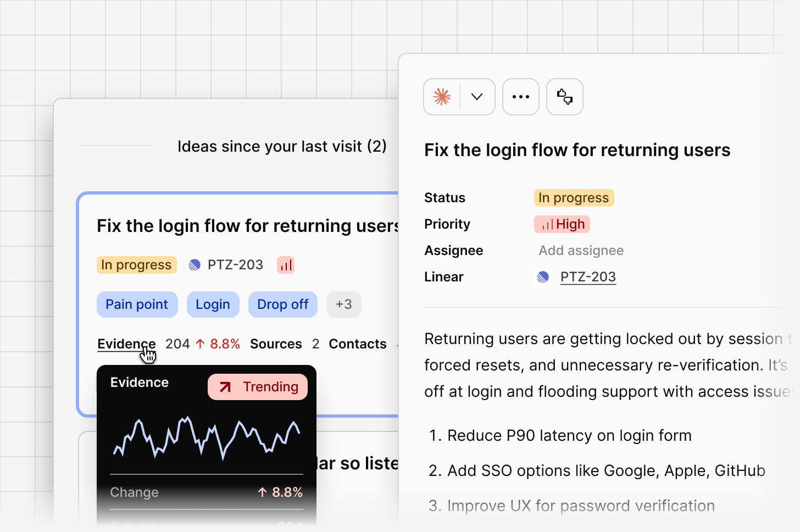Click the PTZ-203 label on the idea card

235,265
